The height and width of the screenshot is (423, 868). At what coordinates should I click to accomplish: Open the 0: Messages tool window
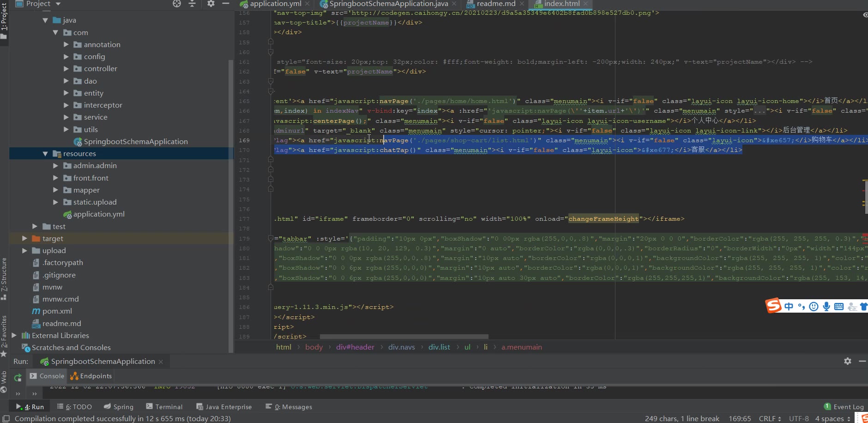click(x=289, y=407)
